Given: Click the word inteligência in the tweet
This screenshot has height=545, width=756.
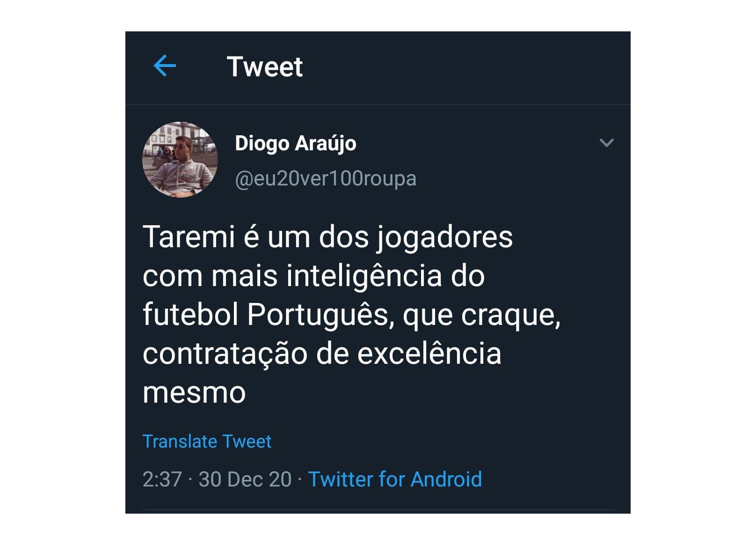Looking at the screenshot, I should (364, 276).
